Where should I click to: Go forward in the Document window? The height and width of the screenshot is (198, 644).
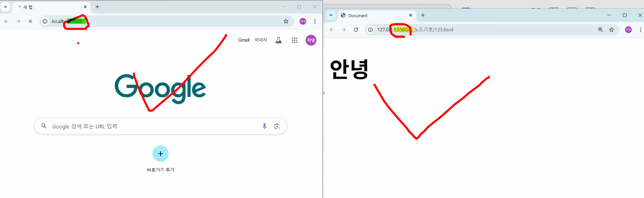(344, 30)
